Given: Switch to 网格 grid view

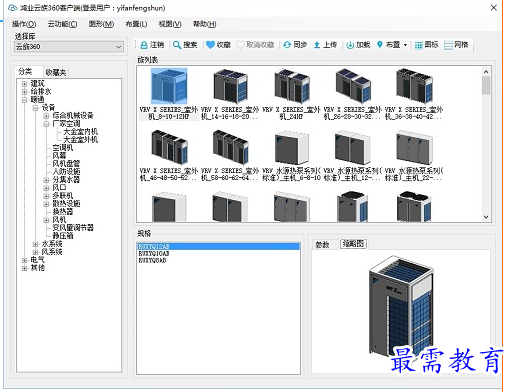Looking at the screenshot, I should (456, 45).
